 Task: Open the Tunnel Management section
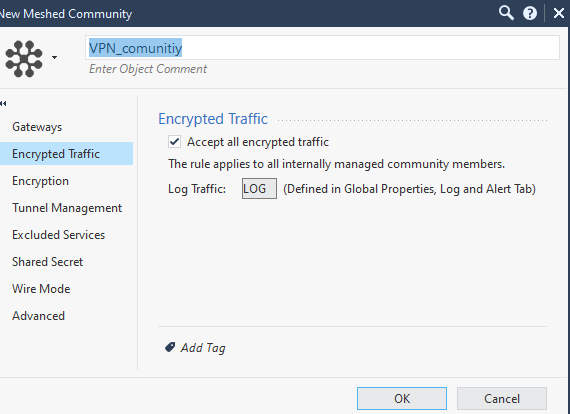67,208
